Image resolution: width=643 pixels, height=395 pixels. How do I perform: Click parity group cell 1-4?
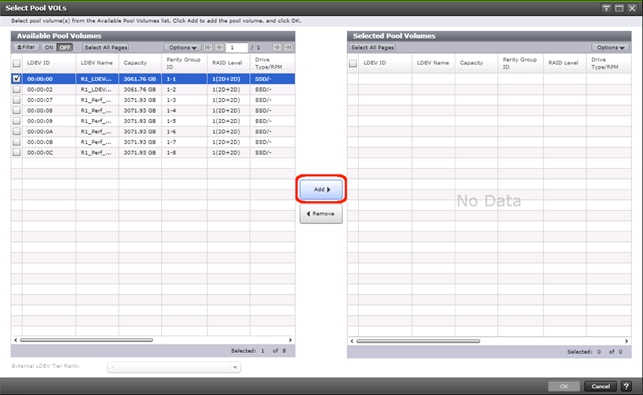(x=184, y=110)
